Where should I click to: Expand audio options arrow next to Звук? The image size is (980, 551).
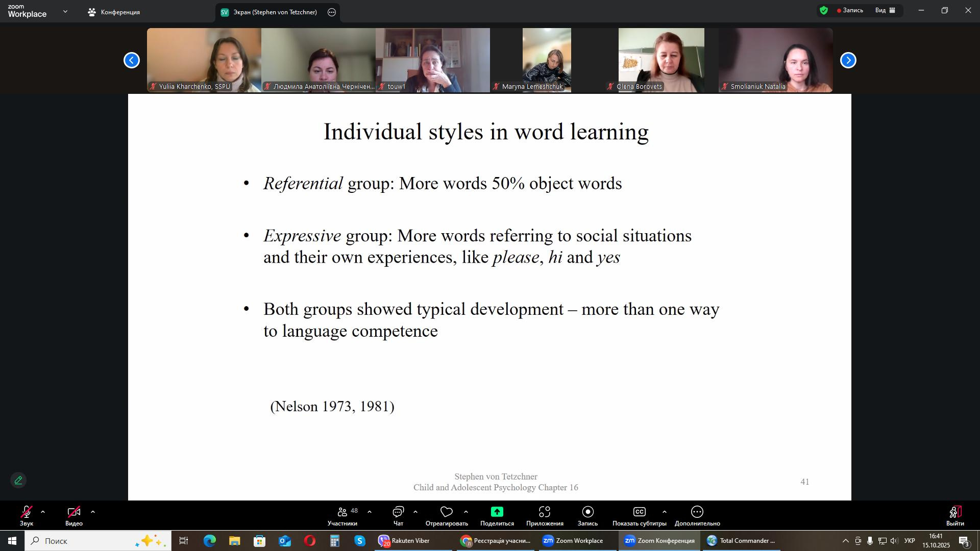[43, 512]
